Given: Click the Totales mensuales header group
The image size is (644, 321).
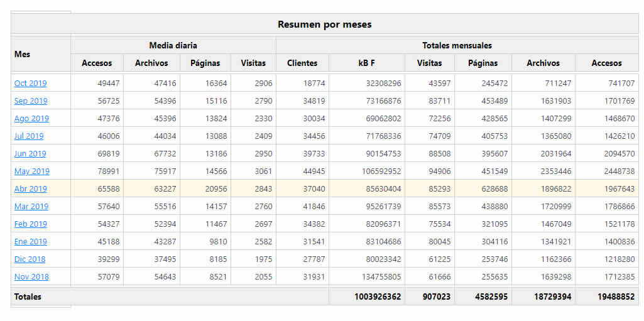Looking at the screenshot, I should point(457,45).
